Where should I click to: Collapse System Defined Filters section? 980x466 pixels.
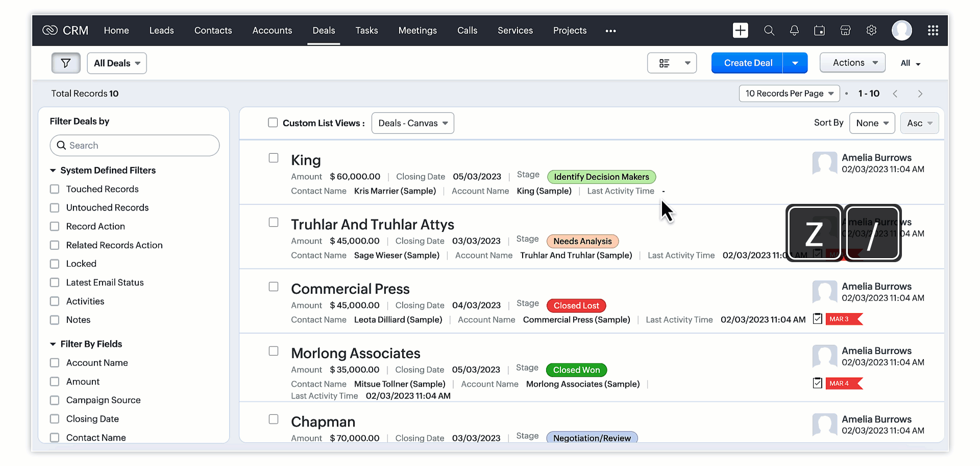pos(53,171)
